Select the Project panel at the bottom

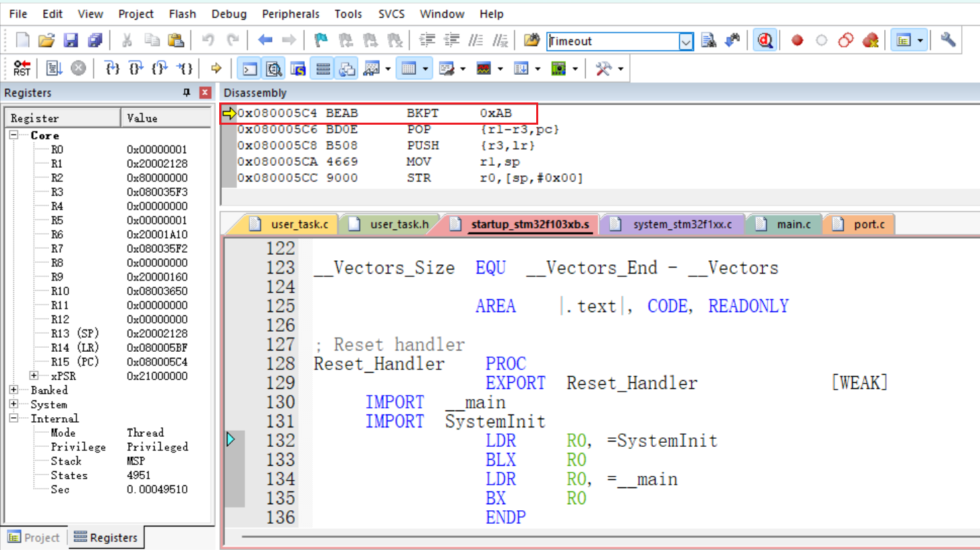point(34,537)
